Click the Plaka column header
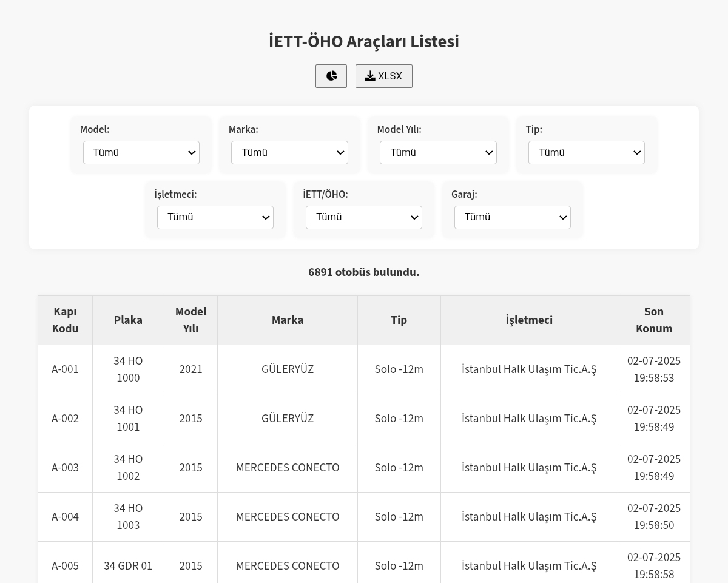This screenshot has height=583, width=728. [x=128, y=320]
